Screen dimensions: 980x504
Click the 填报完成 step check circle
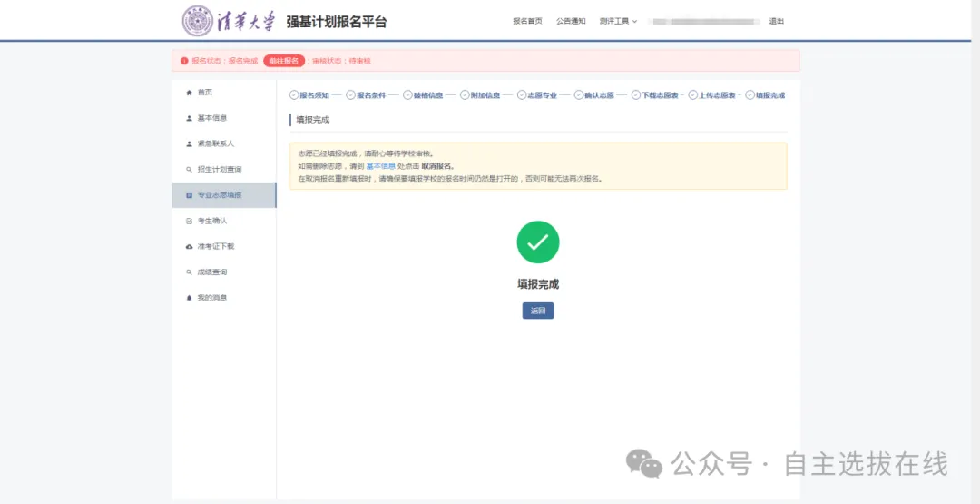click(750, 95)
